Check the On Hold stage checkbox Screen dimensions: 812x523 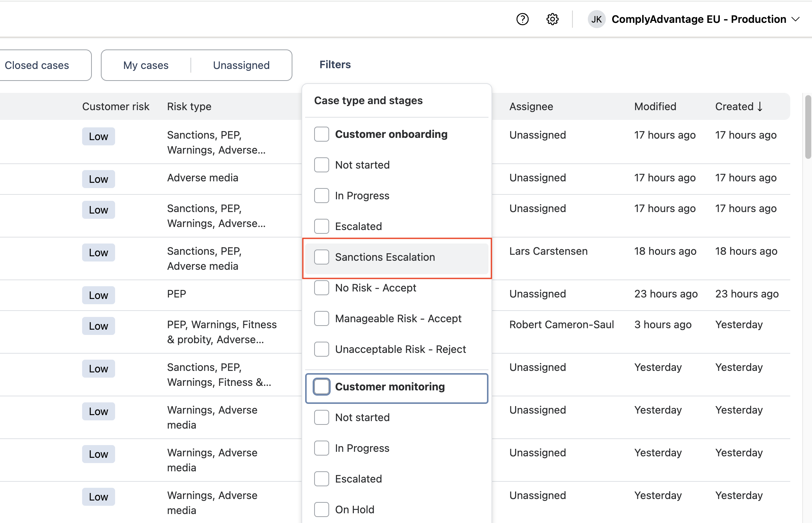[x=322, y=510]
